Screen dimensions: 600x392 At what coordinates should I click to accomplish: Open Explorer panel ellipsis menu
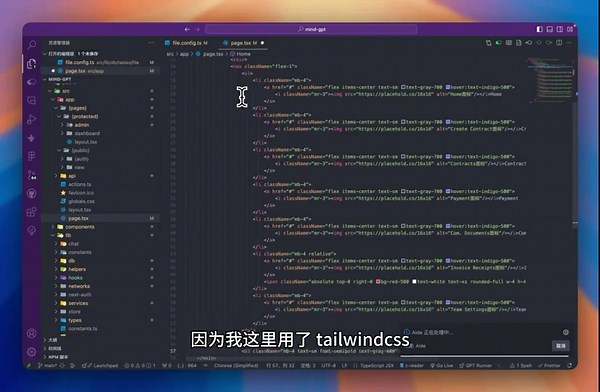pyautogui.click(x=151, y=43)
